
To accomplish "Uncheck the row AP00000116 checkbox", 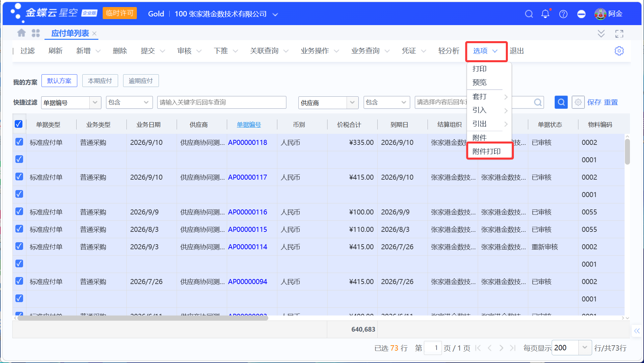I will coord(19,211).
